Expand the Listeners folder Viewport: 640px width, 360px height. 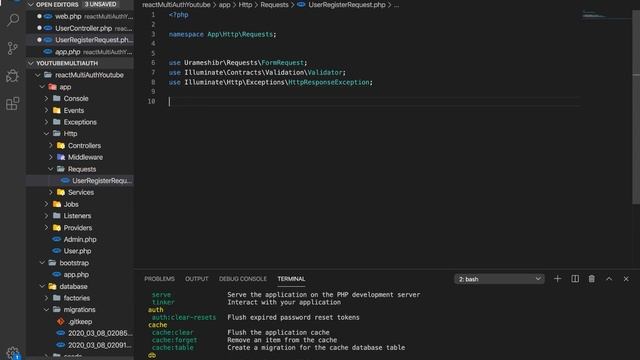[x=47, y=216]
